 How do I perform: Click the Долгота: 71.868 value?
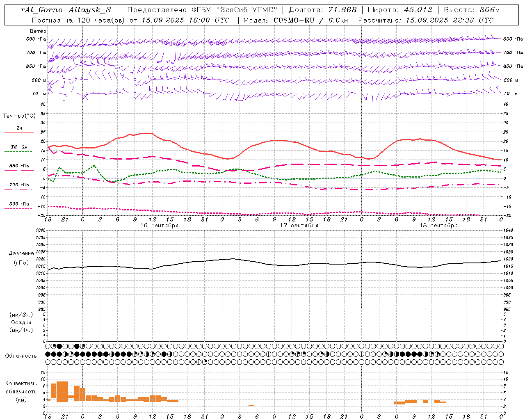click(x=323, y=10)
